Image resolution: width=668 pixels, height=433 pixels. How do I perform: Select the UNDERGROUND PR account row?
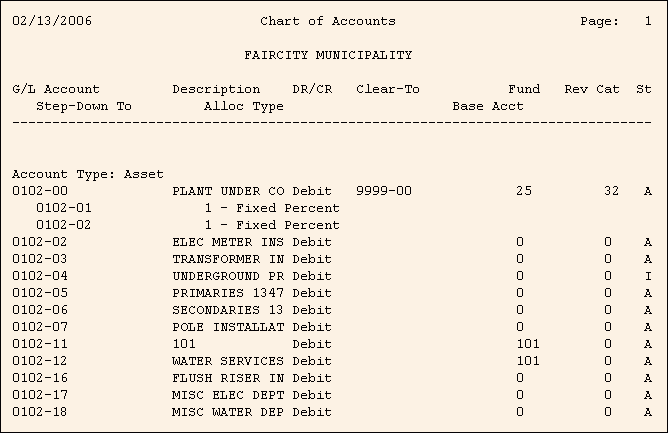click(229, 276)
